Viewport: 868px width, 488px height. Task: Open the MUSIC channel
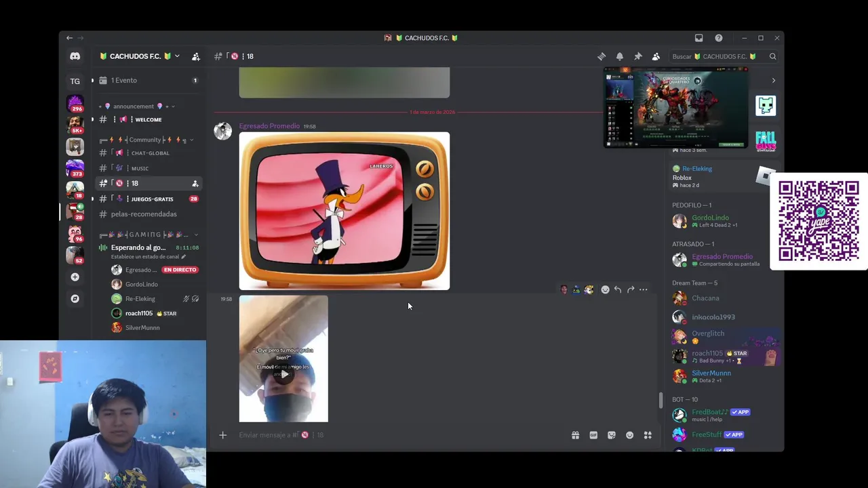click(147, 168)
